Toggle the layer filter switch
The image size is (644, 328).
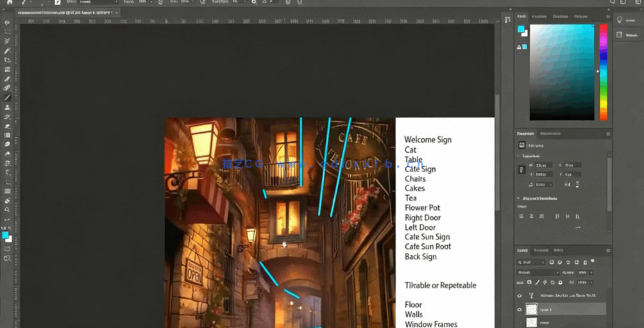[593, 261]
